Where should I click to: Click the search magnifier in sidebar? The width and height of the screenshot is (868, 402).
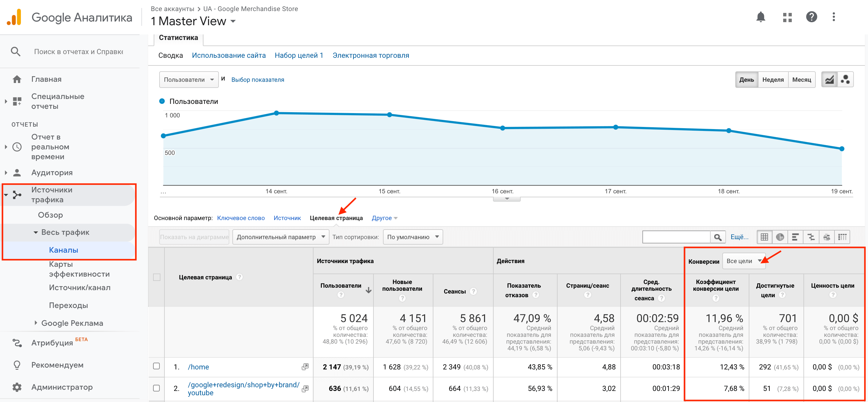pyautogui.click(x=15, y=52)
